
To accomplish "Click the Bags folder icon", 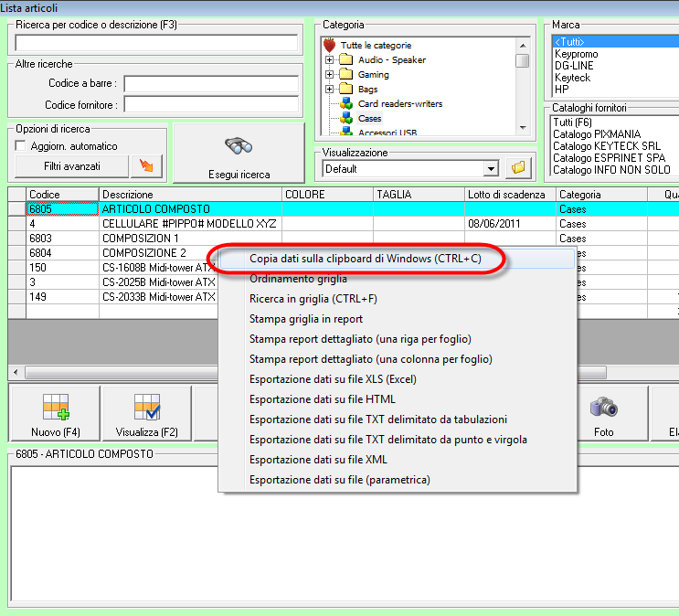I will point(345,89).
